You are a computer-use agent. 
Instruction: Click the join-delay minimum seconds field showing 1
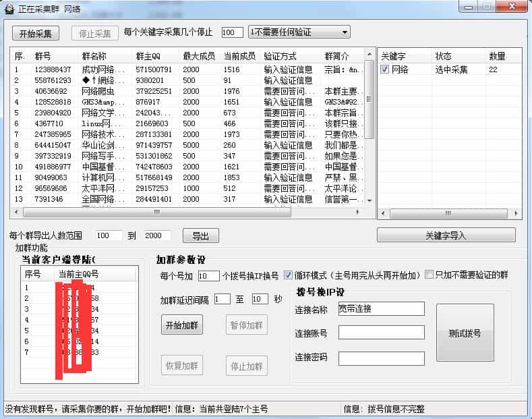click(x=223, y=299)
